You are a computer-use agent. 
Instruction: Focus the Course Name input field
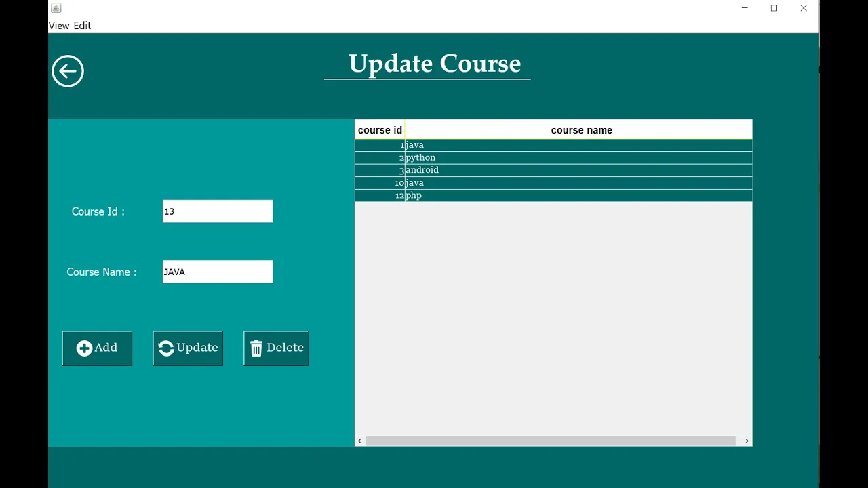coord(218,272)
